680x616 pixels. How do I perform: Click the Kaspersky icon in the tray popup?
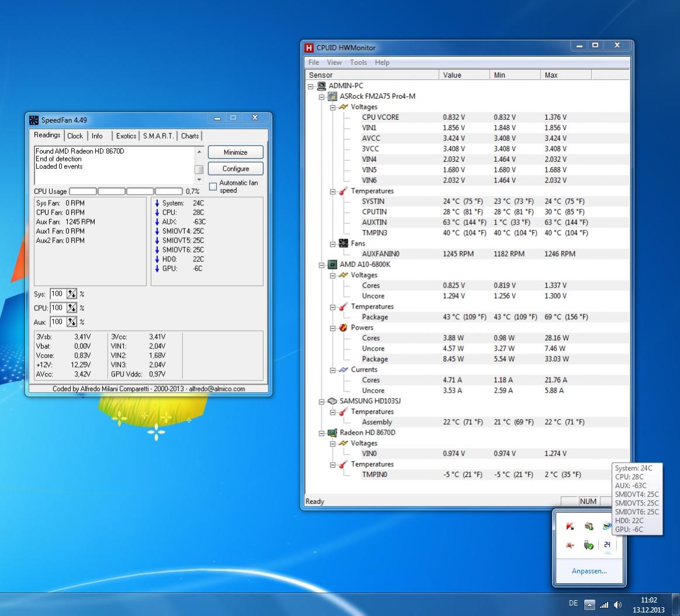[570, 527]
